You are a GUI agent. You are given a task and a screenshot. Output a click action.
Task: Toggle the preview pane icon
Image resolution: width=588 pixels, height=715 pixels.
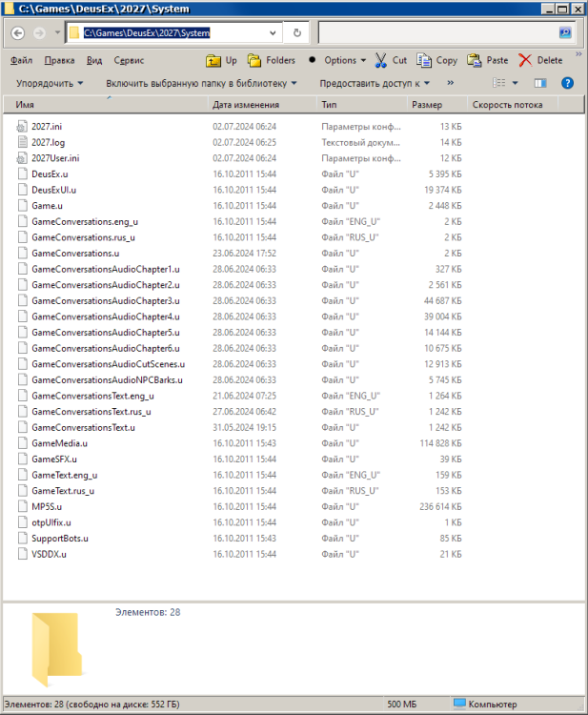coord(542,84)
